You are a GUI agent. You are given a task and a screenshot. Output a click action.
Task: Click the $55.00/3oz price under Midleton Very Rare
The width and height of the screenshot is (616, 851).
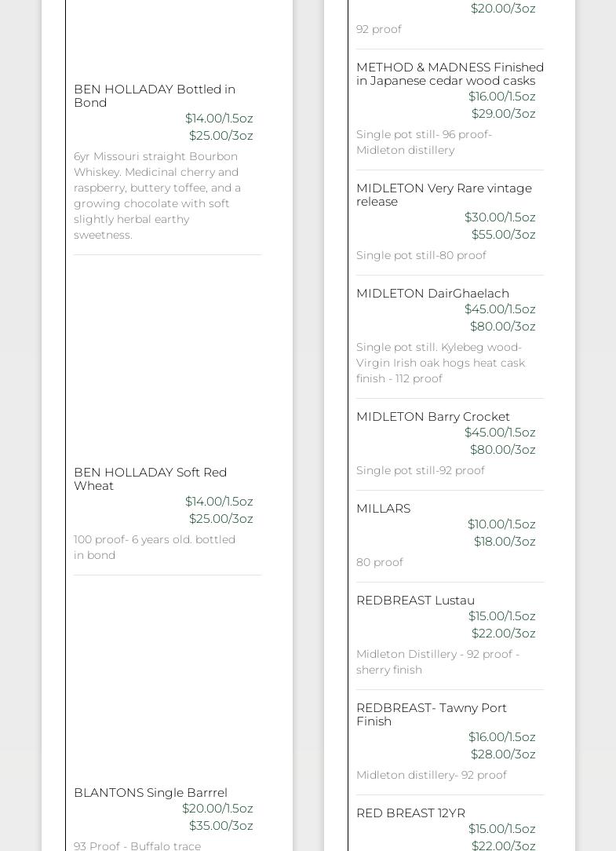tap(503, 235)
